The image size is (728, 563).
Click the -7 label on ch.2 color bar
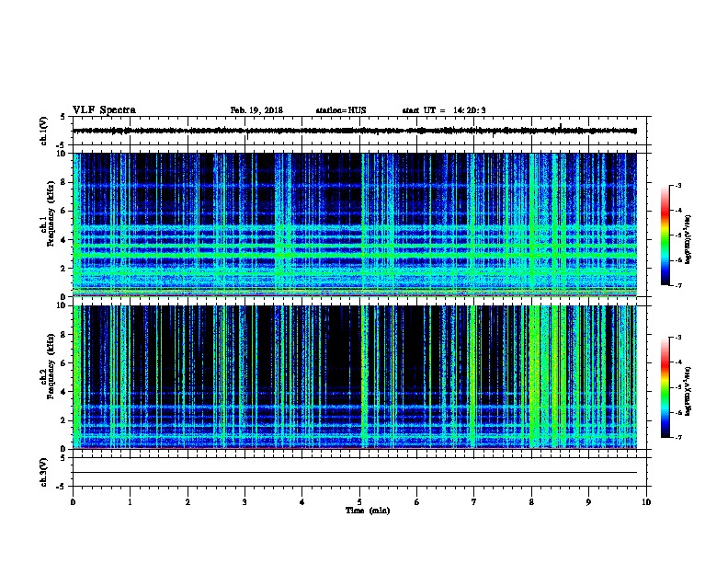click(677, 437)
